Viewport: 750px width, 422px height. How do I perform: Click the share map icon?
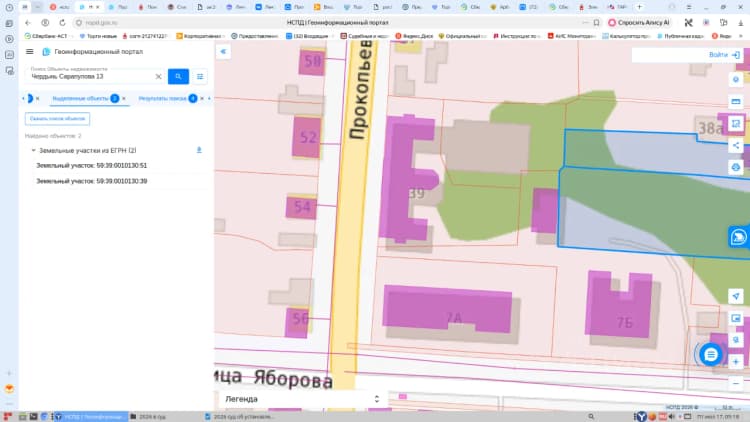point(736,145)
